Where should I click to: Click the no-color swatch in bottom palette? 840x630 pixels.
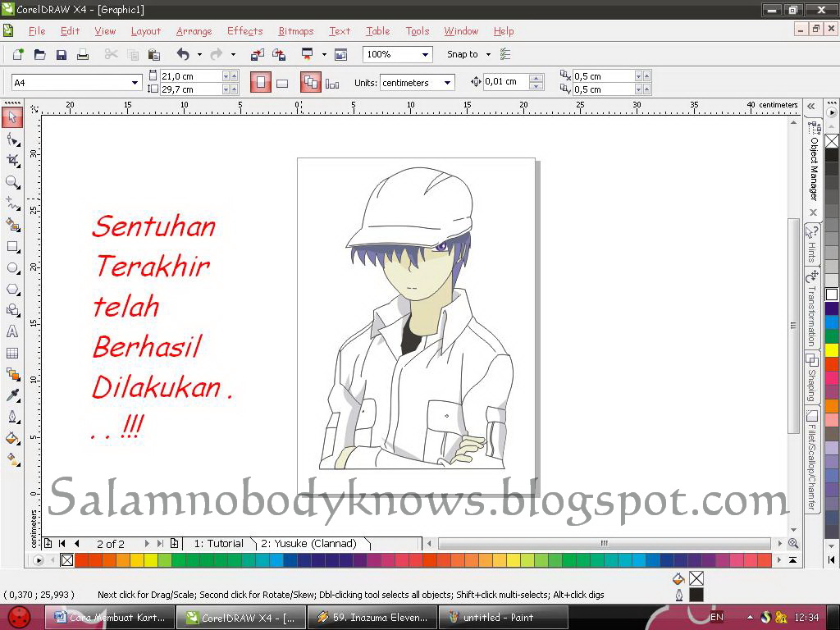pos(67,559)
